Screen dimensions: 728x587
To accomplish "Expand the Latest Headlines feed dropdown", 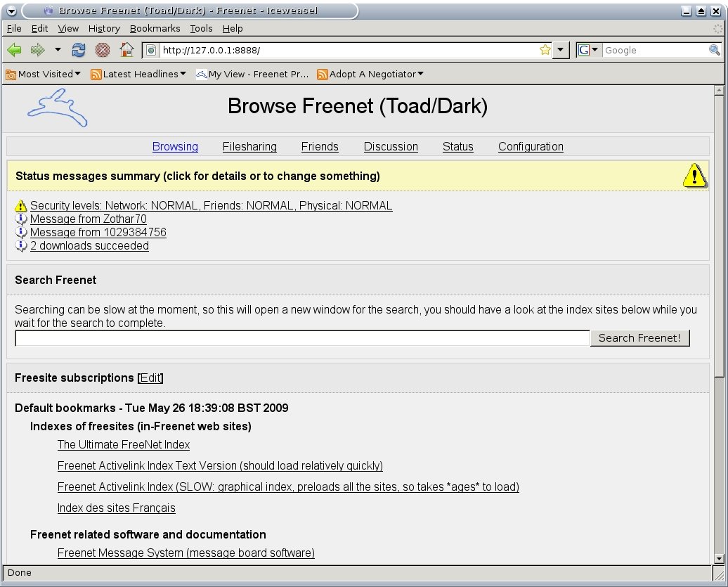I will [x=138, y=74].
